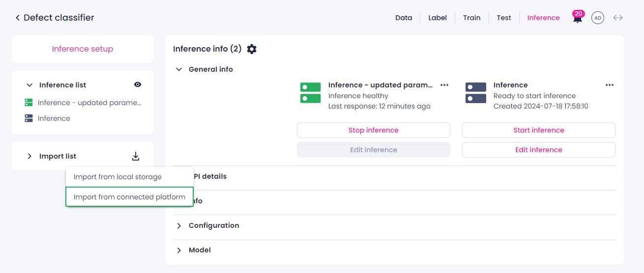The image size is (644, 273).
Task: Click green server icon in Inference list
Action: click(x=29, y=103)
